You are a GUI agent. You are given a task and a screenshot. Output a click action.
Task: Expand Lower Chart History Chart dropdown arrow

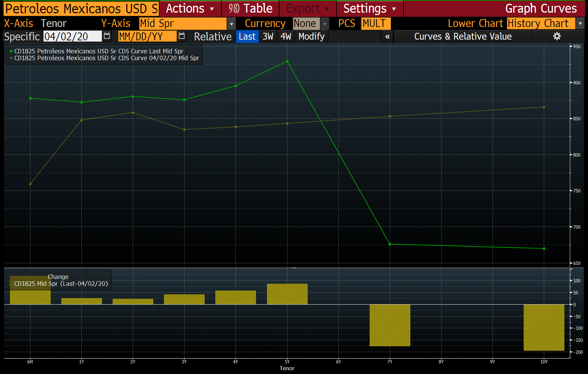pyautogui.click(x=580, y=24)
